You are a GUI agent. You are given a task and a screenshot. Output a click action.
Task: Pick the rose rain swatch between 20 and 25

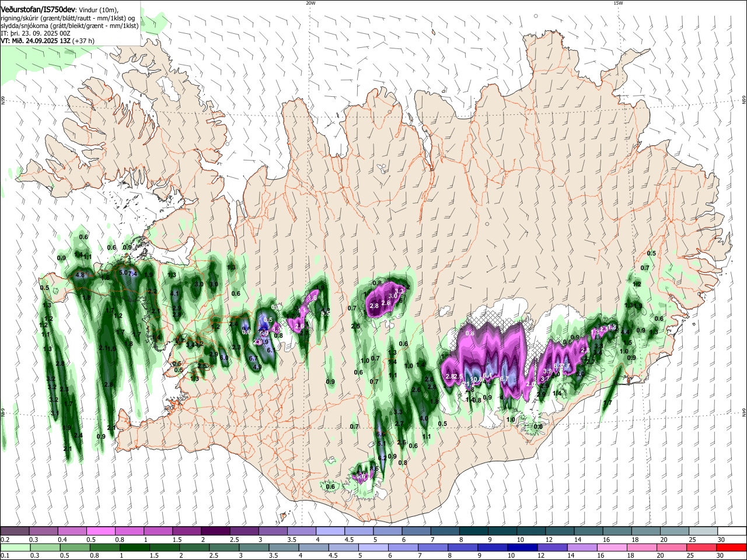pyautogui.click(x=672, y=547)
